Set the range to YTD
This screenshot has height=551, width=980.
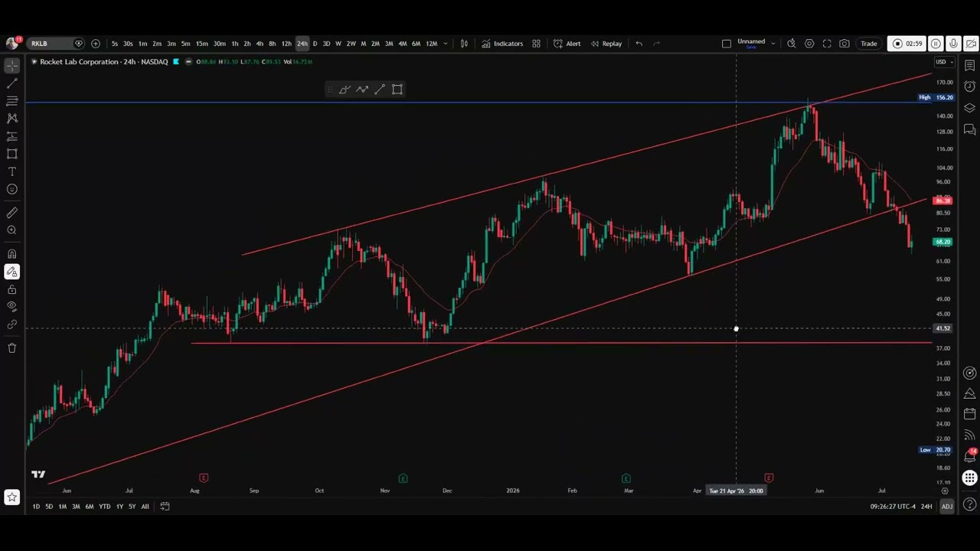tap(105, 507)
